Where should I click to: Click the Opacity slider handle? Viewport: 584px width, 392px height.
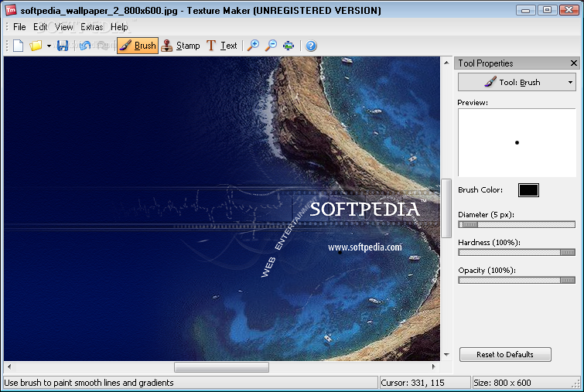(x=567, y=281)
